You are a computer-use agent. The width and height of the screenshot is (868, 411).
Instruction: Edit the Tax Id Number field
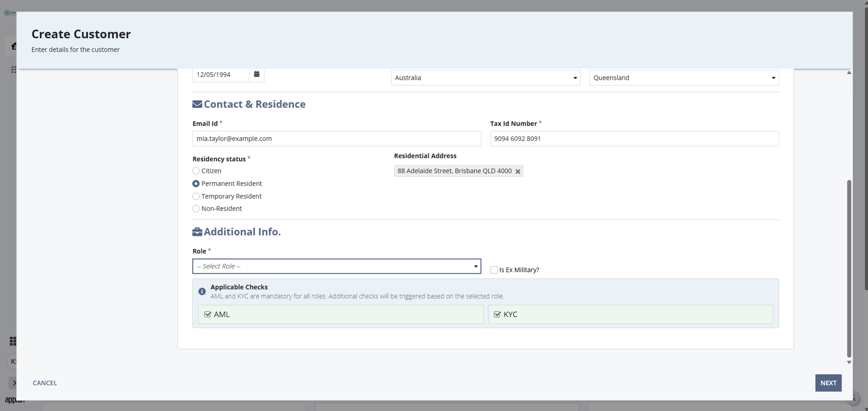pos(634,139)
